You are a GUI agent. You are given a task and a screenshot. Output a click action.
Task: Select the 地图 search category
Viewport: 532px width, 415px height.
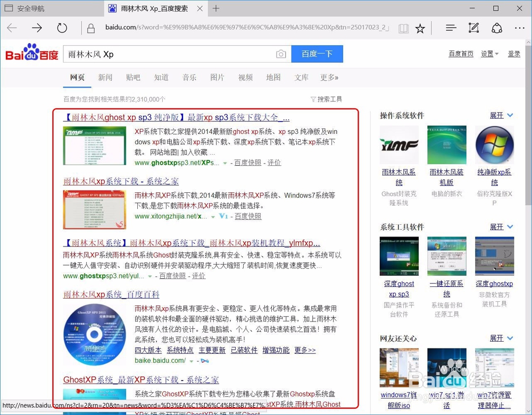[x=273, y=78]
